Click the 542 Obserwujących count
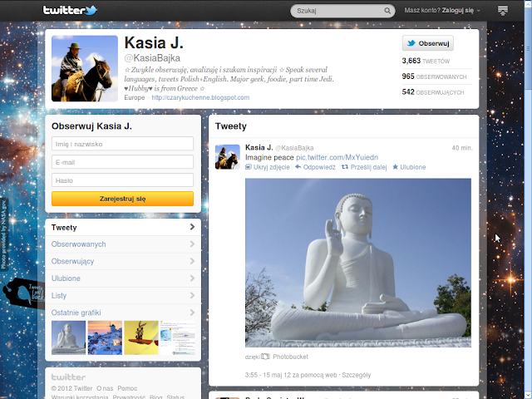 433,92
